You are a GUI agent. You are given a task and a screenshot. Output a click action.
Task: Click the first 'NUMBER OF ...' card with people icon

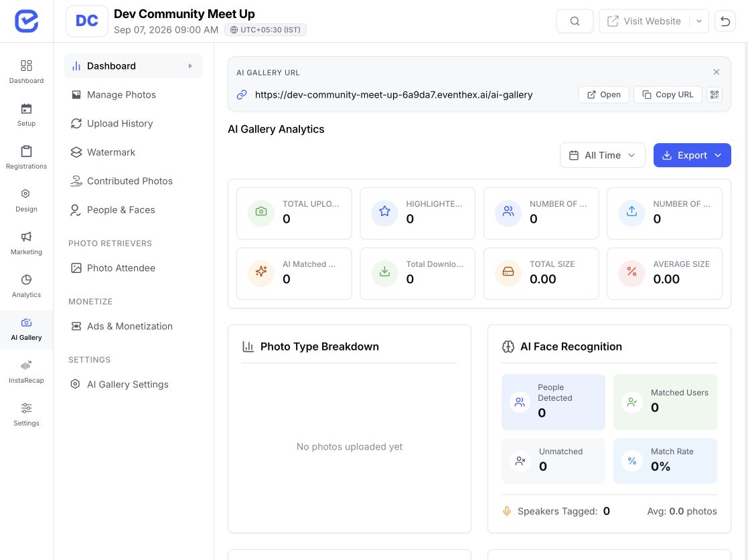541,213
